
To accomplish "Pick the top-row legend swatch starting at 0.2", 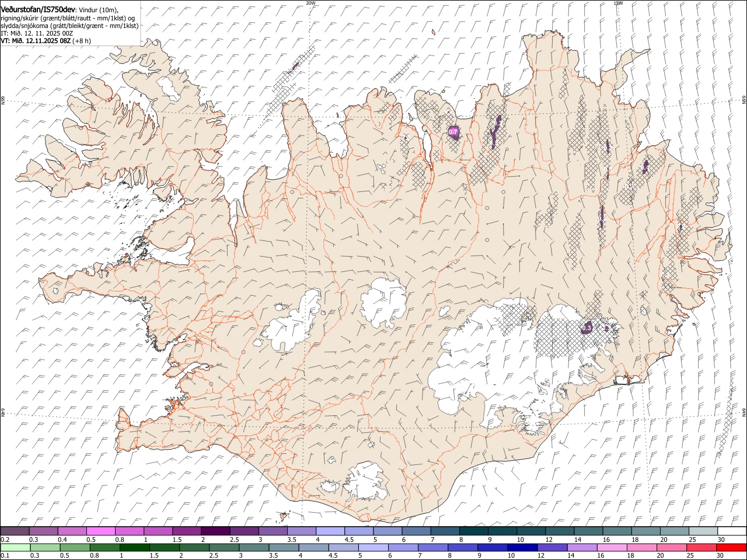I will (x=15, y=531).
